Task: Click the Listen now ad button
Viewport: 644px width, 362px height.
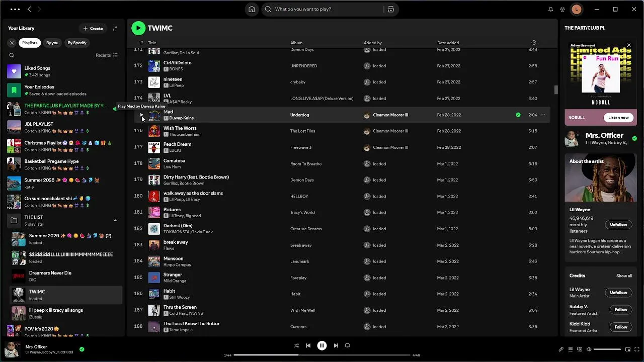Action: 618,118
